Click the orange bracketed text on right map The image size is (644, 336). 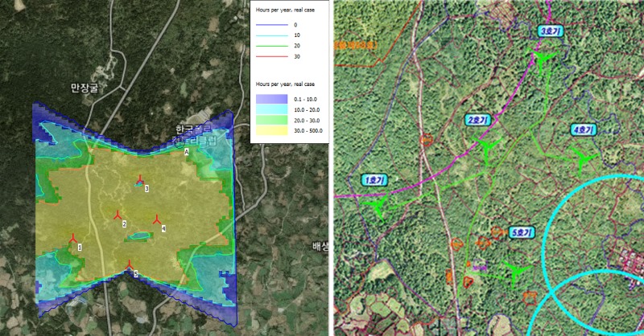356,45
